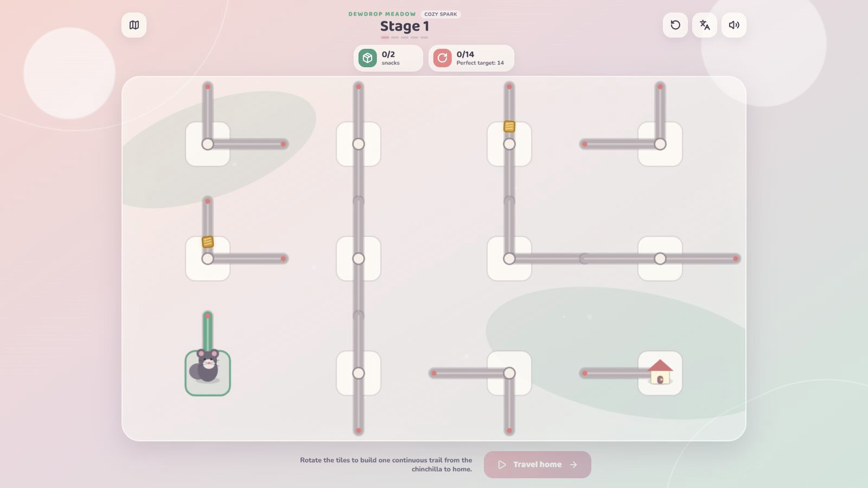Rotate the top-right corner tile
The height and width of the screenshot is (488, 868).
coord(660,144)
